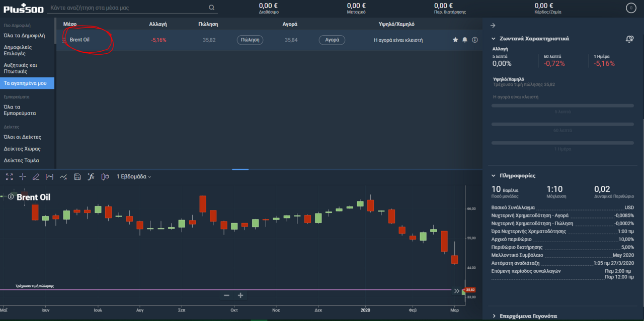Viewport: 644px width, 321px height.
Task: Click the Περ. διατήρησης value
Action: click(443, 6)
